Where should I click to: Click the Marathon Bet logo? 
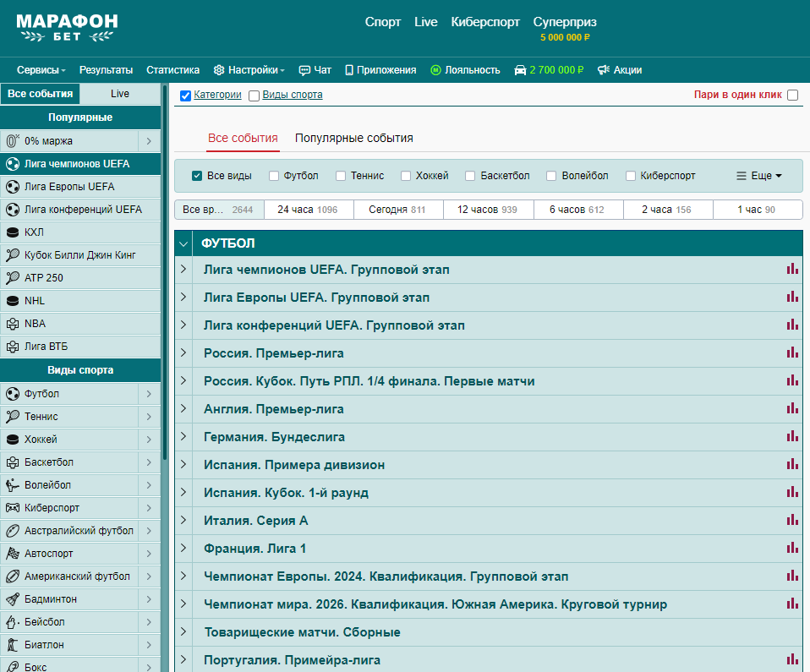pos(67,28)
